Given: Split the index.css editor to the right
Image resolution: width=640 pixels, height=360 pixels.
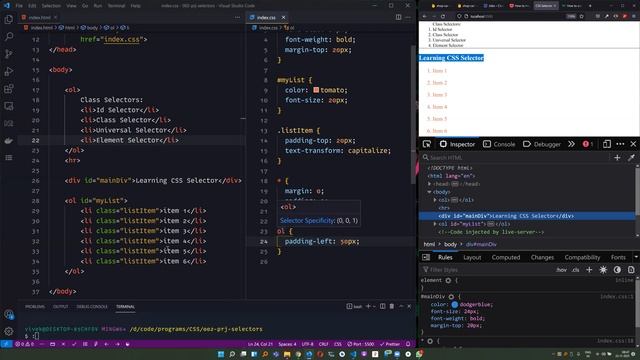Looking at the screenshot, I should click(398, 17).
